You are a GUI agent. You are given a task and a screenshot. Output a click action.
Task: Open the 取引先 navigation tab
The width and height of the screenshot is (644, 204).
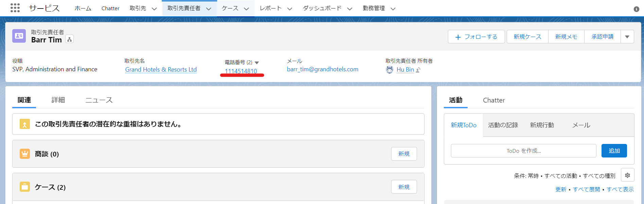point(138,8)
